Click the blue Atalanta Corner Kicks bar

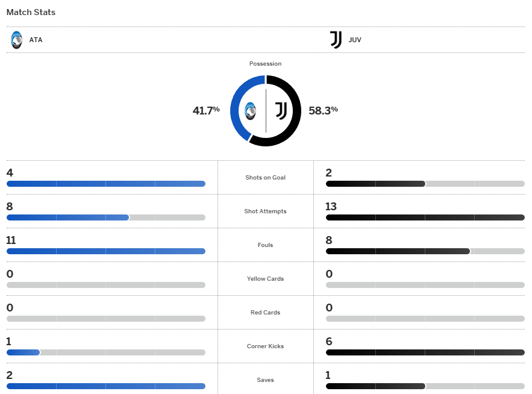click(x=23, y=352)
